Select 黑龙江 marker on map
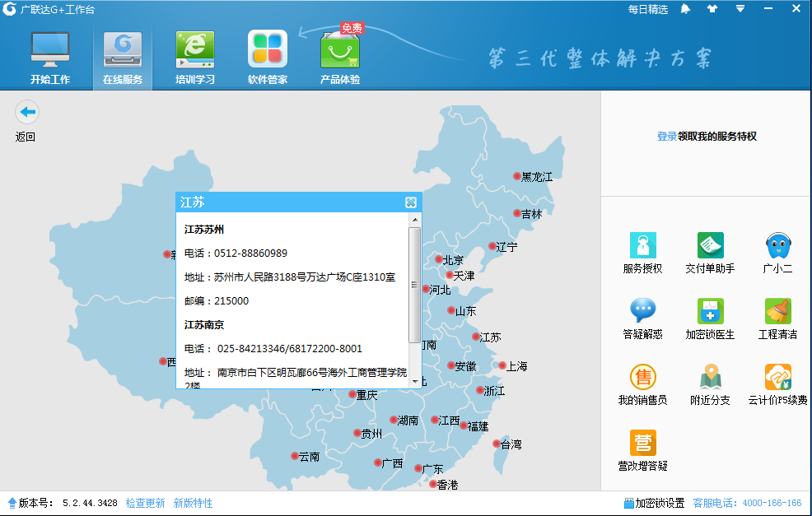This screenshot has width=812, height=516. [x=517, y=176]
